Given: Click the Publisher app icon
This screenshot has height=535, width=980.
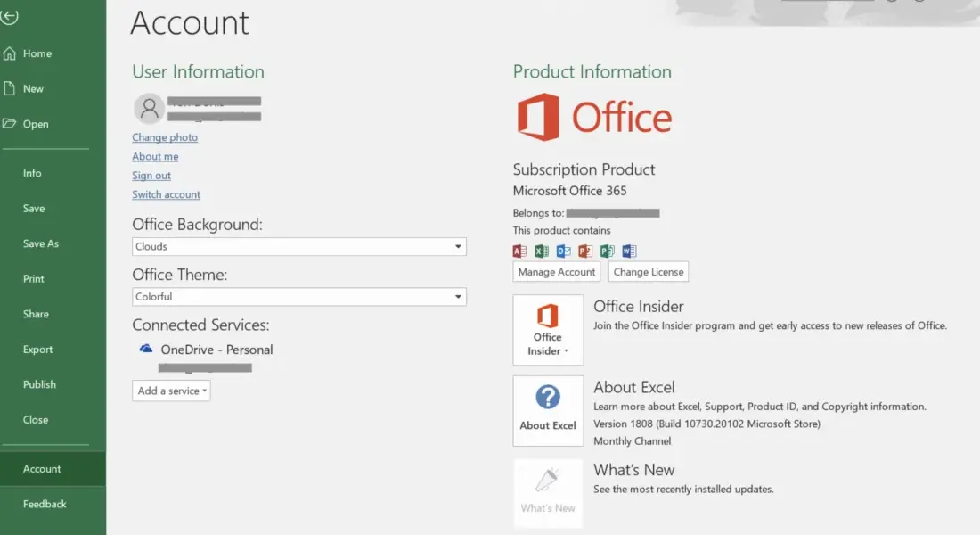Looking at the screenshot, I should point(607,251).
